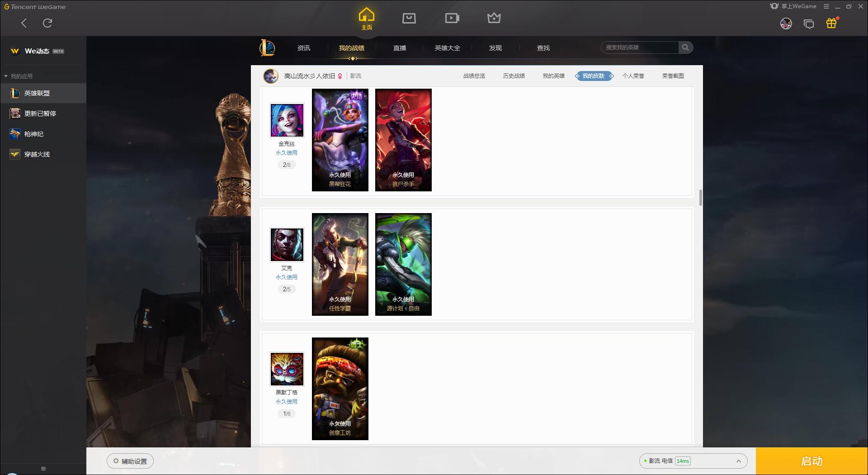The width and height of the screenshot is (868, 475).
Task: Collapse the 我的应用 section
Action: pos(18,76)
